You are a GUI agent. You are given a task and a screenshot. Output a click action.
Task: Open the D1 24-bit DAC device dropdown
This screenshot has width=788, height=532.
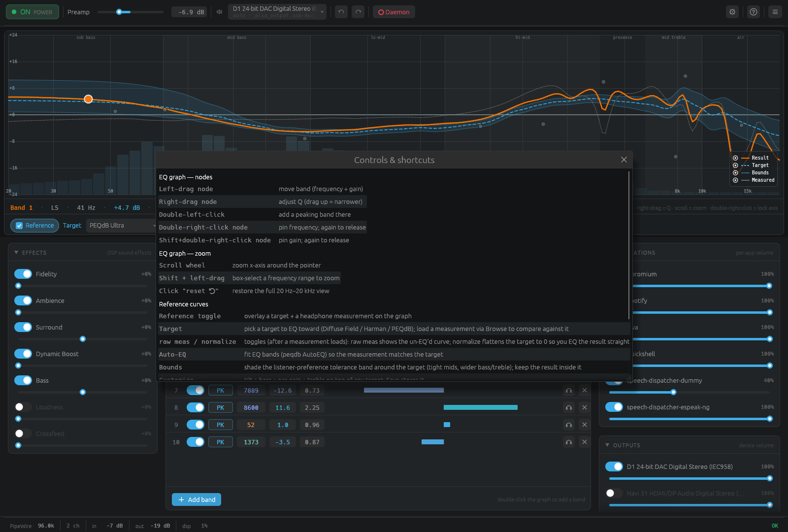click(x=277, y=12)
